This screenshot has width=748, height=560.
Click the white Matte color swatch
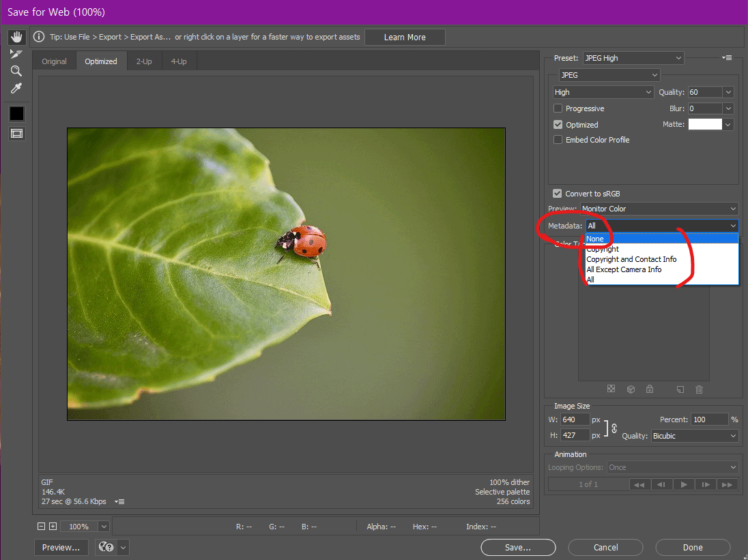click(x=704, y=124)
